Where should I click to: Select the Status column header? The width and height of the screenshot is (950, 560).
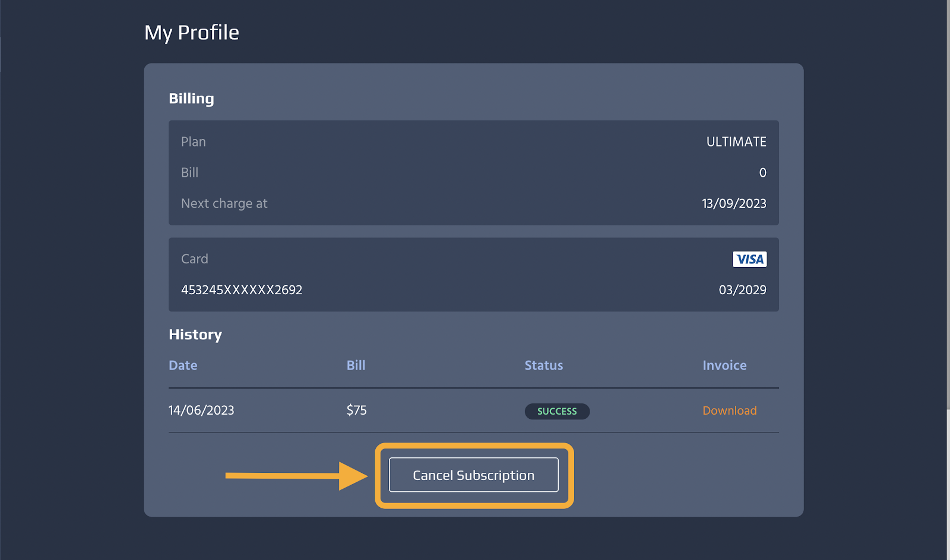(x=543, y=365)
